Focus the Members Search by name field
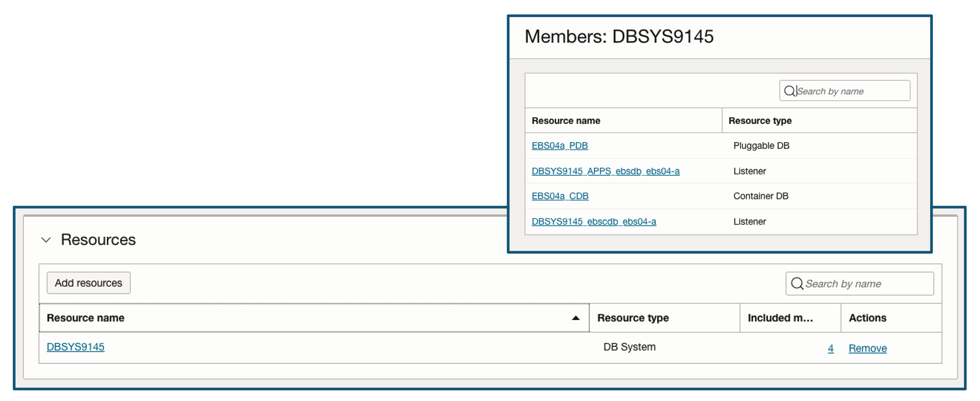This screenshot has height=401, width=980. [852, 91]
